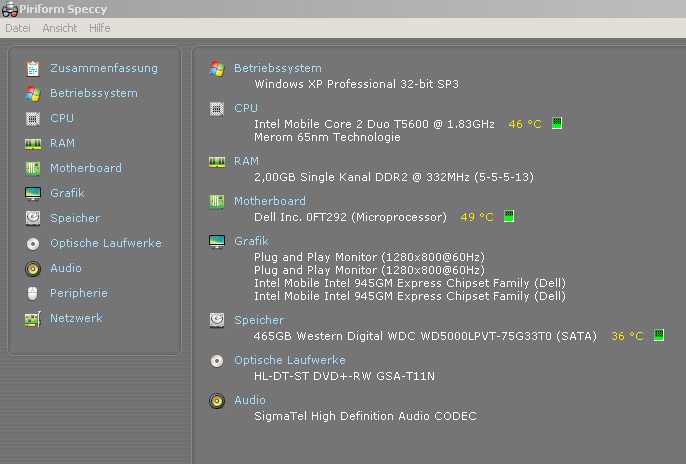Screen dimensions: 686x464
Task: Open the Grafik monitor icon in sidebar
Action: click(33, 193)
